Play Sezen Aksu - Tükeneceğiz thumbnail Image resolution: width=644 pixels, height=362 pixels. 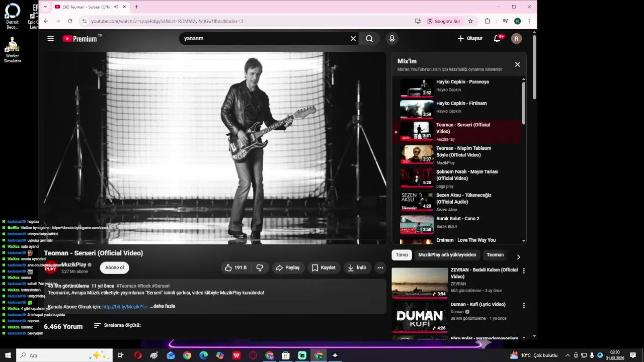click(417, 201)
